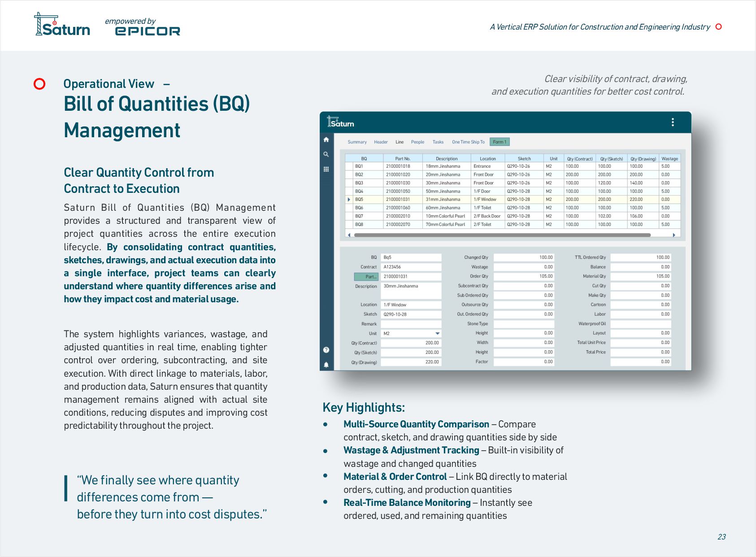Viewport: 756px width, 557px height.
Task: Open the People tab
Action: point(417,142)
